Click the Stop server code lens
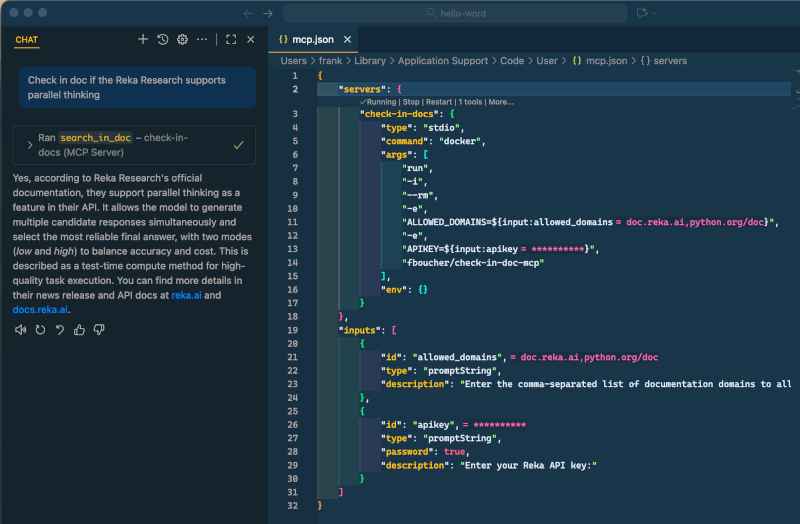This screenshot has height=524, width=800. tap(411, 102)
